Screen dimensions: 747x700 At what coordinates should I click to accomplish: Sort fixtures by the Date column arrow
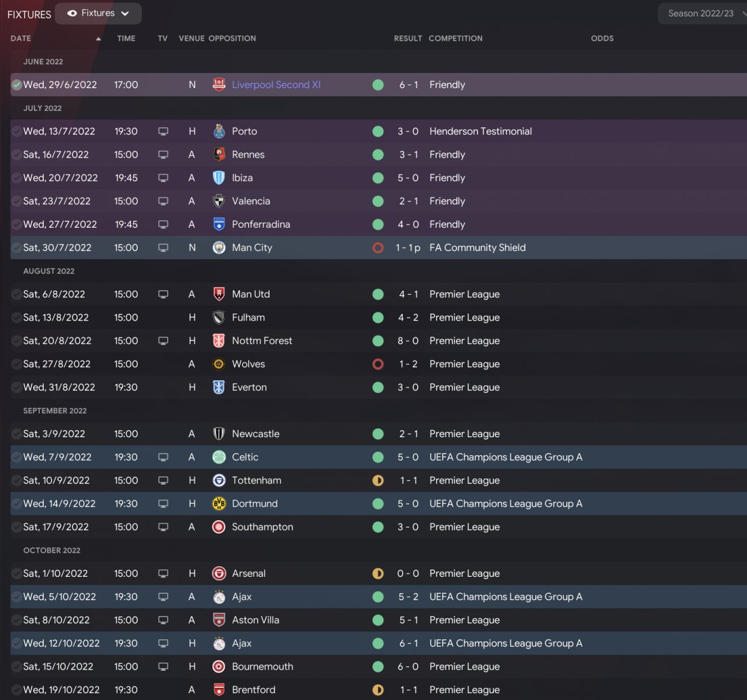tap(98, 39)
